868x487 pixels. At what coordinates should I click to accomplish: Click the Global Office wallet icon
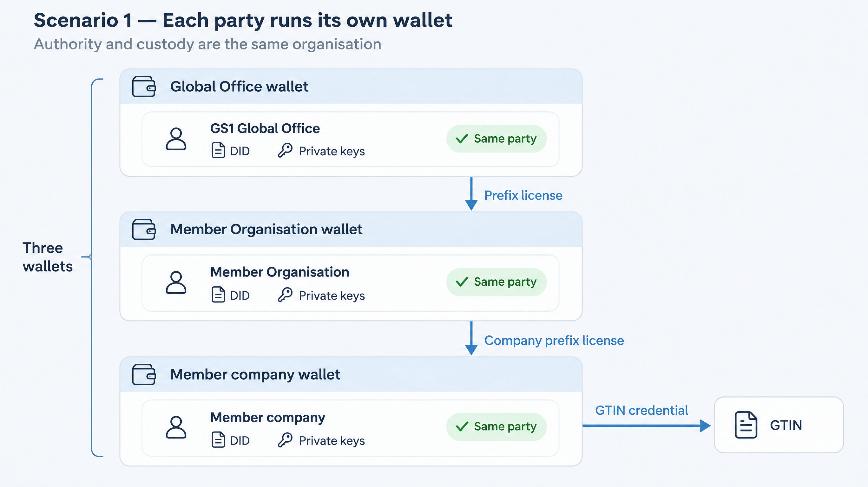coord(144,87)
